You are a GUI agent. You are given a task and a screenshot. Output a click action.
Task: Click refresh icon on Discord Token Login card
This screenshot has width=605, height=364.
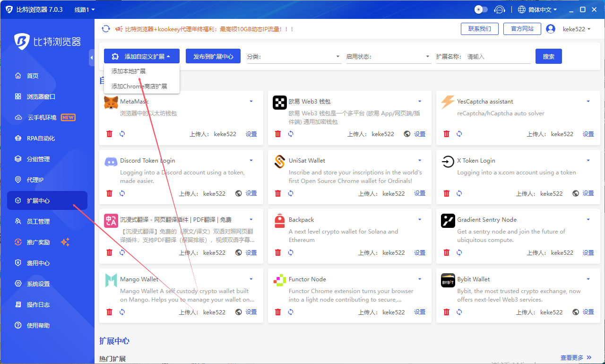122,193
